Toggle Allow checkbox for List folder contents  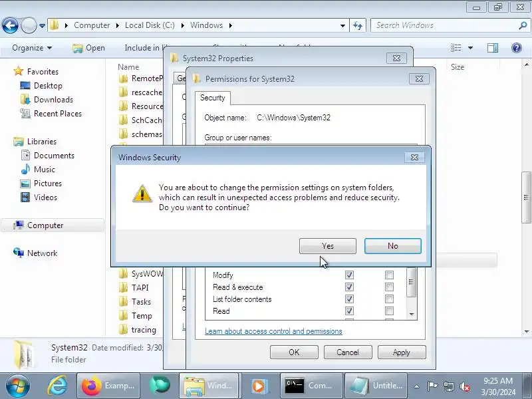pos(349,299)
